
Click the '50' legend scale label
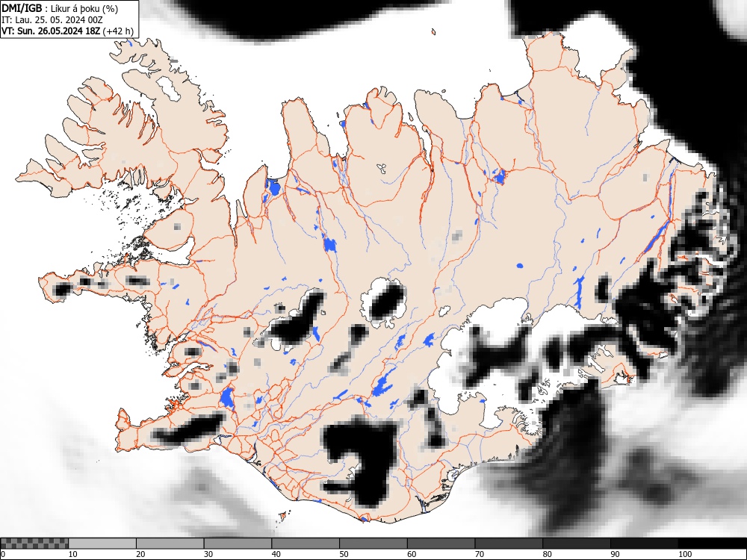click(x=344, y=554)
